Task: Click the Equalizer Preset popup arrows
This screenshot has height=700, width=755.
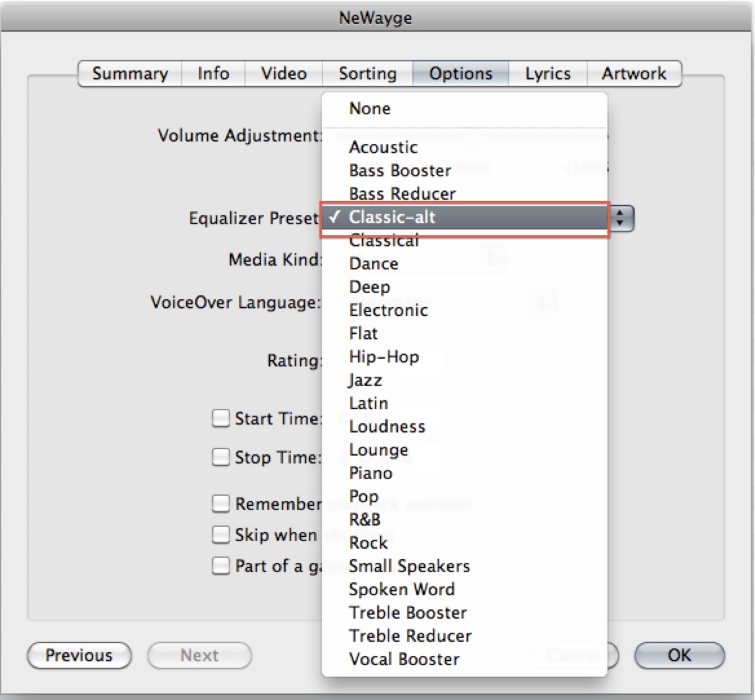Action: [x=620, y=218]
